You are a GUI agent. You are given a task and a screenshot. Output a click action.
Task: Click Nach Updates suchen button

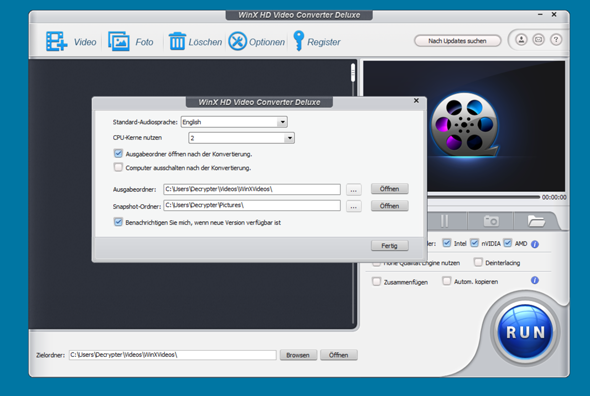click(x=458, y=41)
